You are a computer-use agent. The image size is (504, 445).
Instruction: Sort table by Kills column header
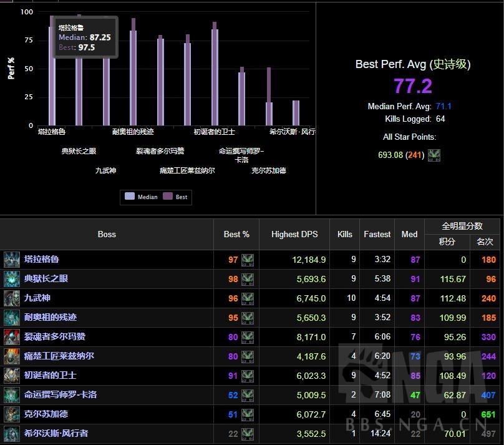[345, 234]
